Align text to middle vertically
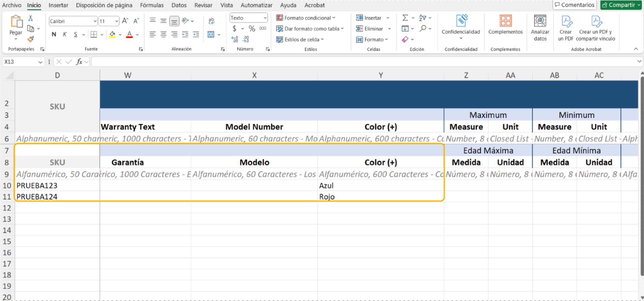Image resolution: width=644 pixels, height=301 pixels. click(163, 21)
